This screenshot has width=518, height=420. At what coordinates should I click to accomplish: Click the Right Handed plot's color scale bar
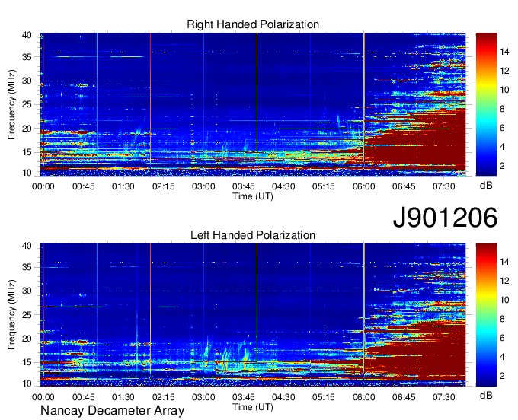pyautogui.click(x=486, y=104)
